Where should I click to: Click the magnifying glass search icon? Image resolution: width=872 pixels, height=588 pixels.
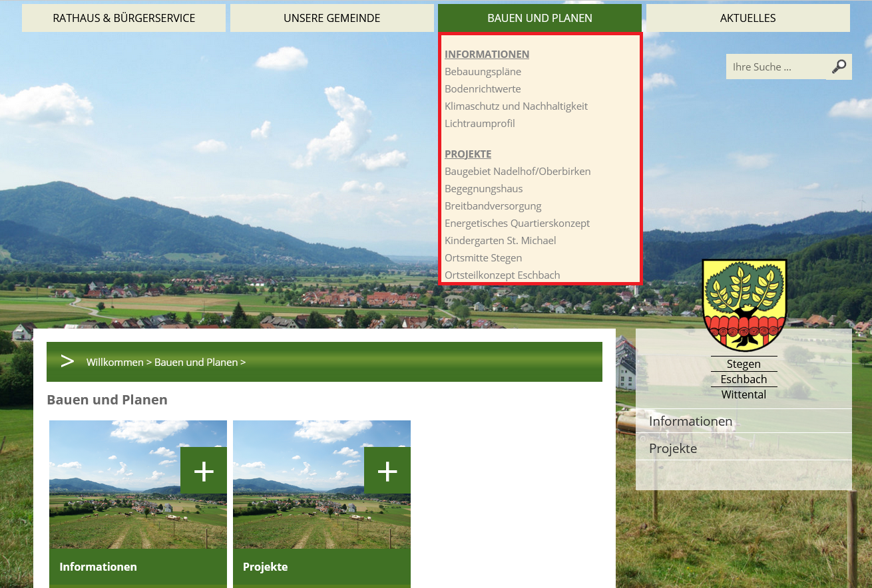(x=839, y=67)
